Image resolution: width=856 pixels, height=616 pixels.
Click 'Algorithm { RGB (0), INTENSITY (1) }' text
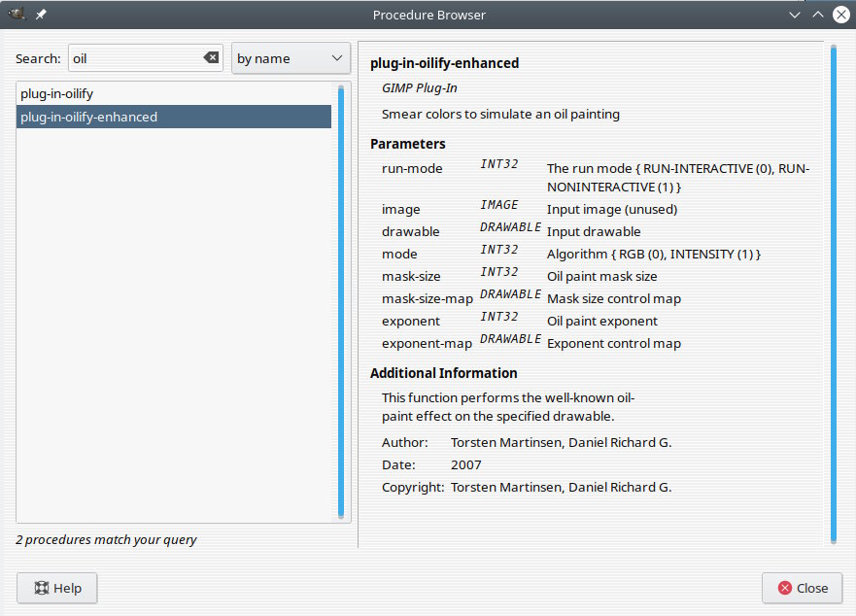point(654,255)
